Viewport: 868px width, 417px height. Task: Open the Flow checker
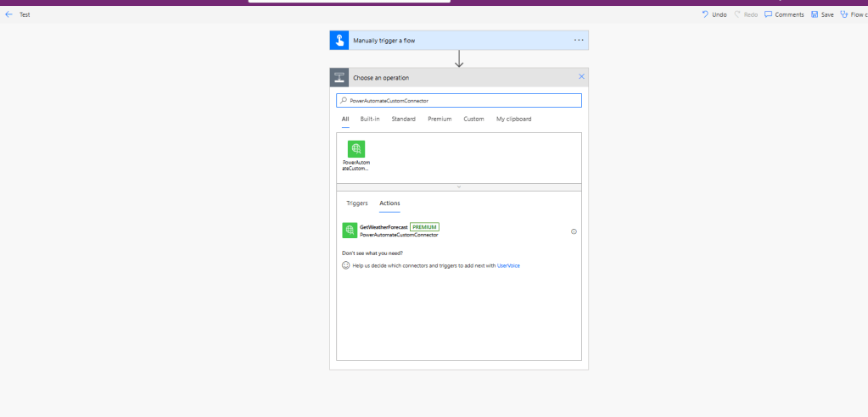pyautogui.click(x=854, y=14)
